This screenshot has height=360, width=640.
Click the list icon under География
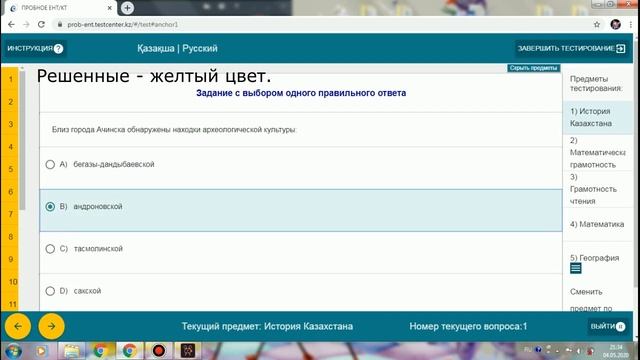tap(576, 269)
